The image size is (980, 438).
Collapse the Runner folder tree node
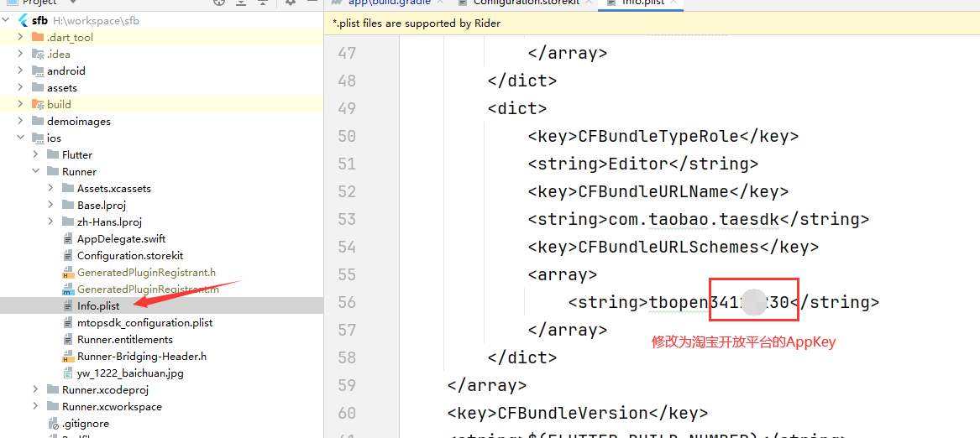tap(35, 172)
